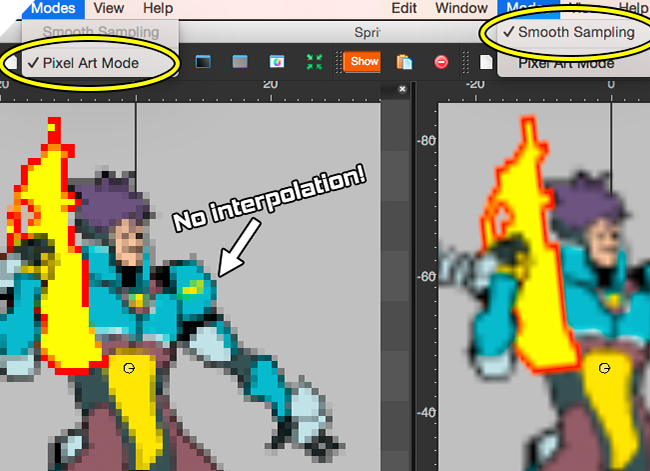This screenshot has width=650, height=471.
Task: Select greyed Smooth Sampling in left menu
Action: coord(100,32)
